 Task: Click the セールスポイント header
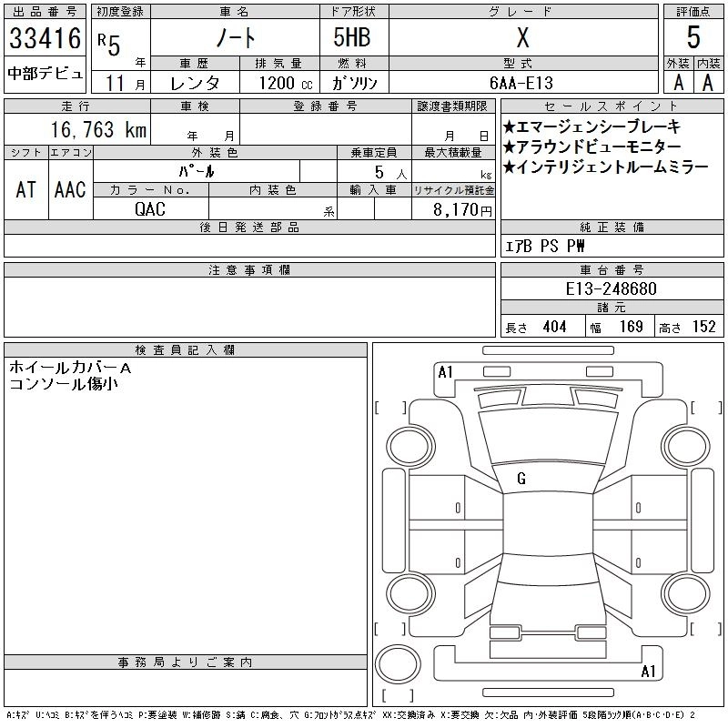612,106
